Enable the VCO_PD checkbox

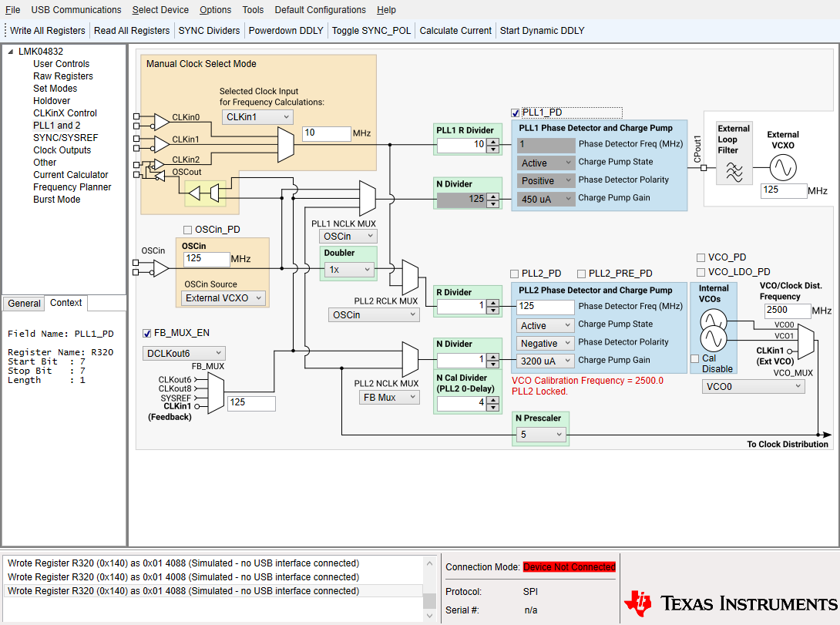click(701, 257)
